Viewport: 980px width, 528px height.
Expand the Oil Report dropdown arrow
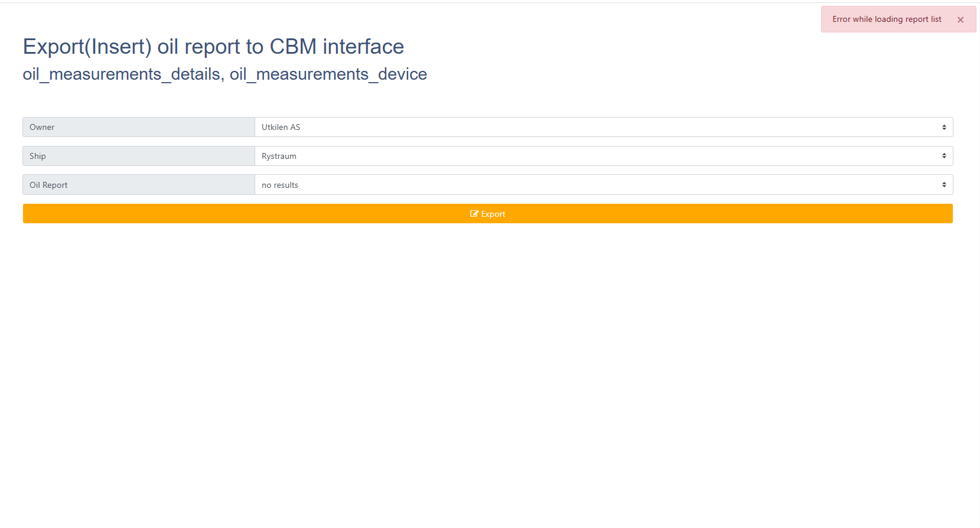(x=943, y=185)
